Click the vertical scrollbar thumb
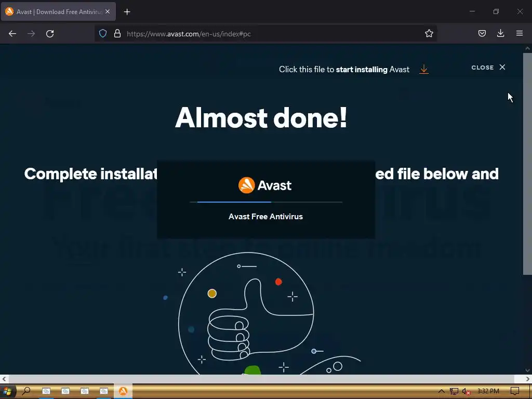This screenshot has height=399, width=532. (527, 164)
